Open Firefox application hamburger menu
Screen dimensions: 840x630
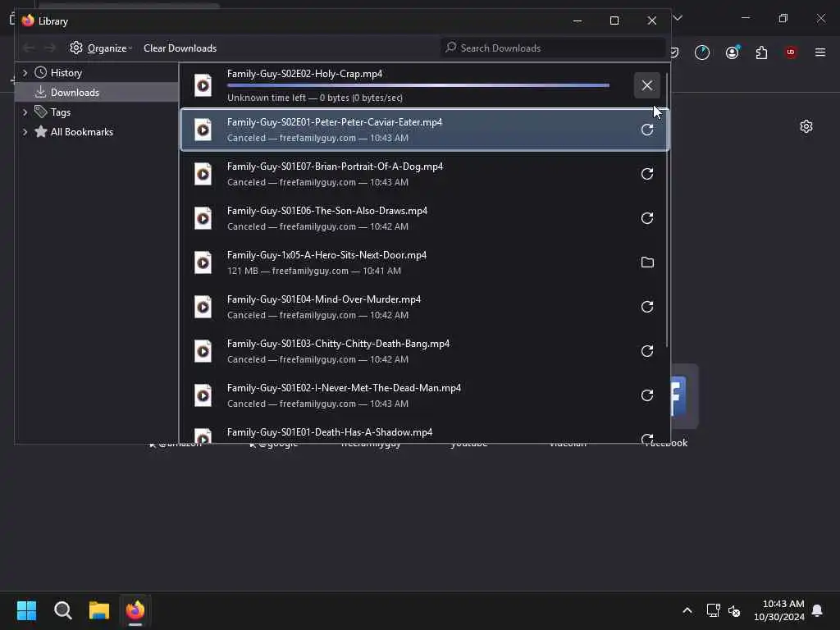click(820, 52)
